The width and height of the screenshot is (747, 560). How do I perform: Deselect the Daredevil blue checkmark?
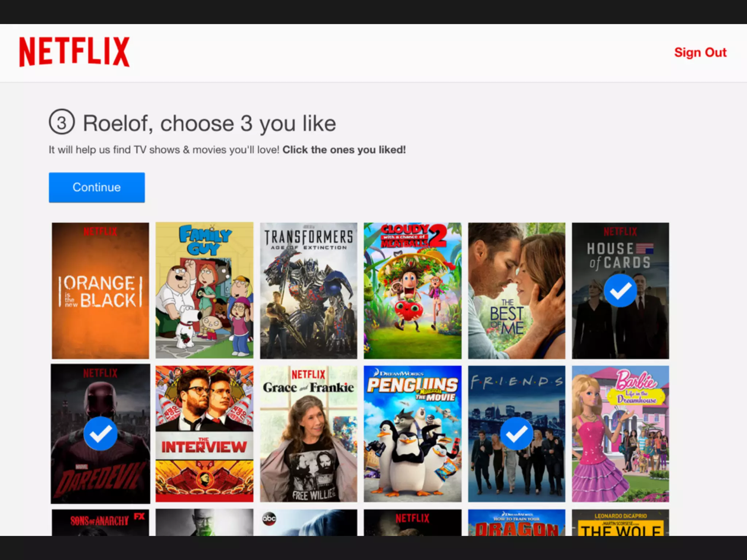click(100, 433)
